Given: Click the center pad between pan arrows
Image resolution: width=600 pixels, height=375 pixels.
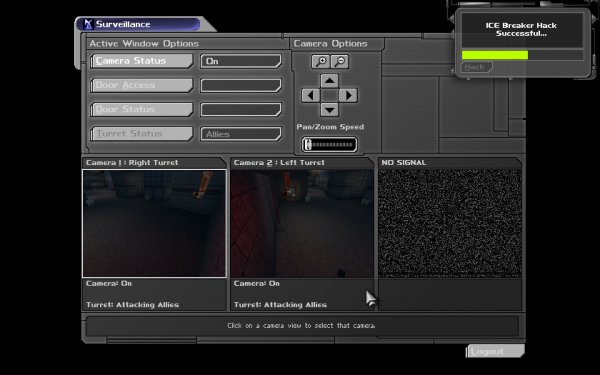Looking at the screenshot, I should pos(329,95).
